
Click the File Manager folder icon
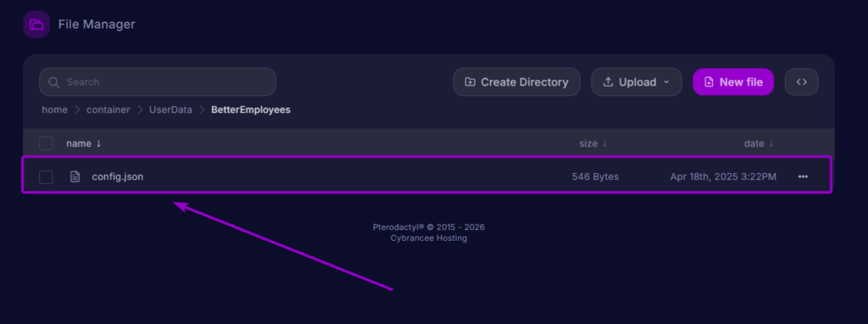36,25
